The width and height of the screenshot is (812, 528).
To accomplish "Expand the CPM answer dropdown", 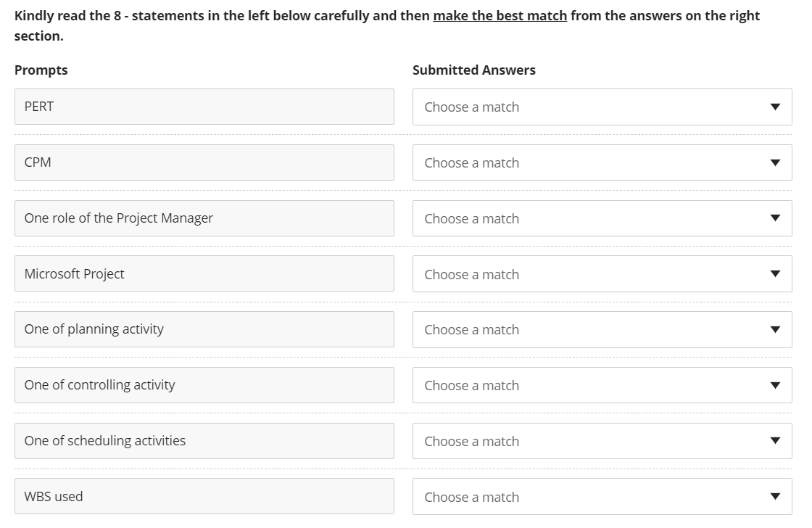I will click(602, 162).
